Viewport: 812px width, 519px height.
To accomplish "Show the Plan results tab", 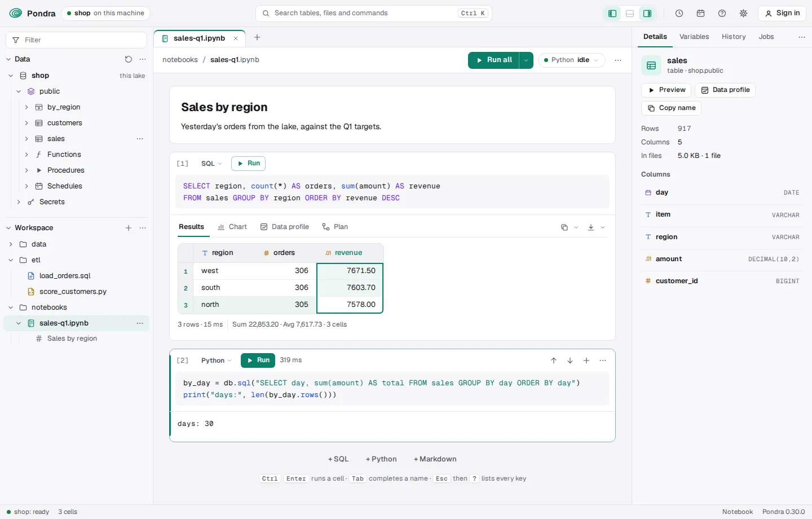I will [x=335, y=227].
